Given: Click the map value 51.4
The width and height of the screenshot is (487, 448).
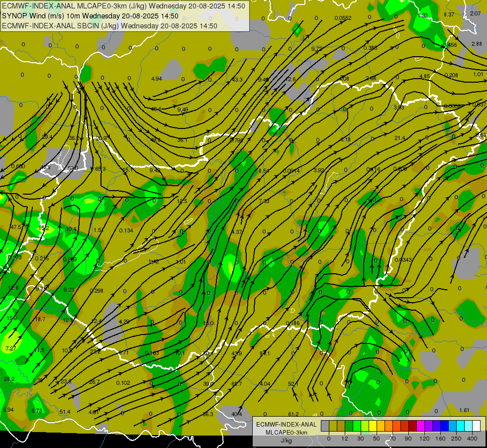Looking at the screenshot, I should pyautogui.click(x=65, y=412).
